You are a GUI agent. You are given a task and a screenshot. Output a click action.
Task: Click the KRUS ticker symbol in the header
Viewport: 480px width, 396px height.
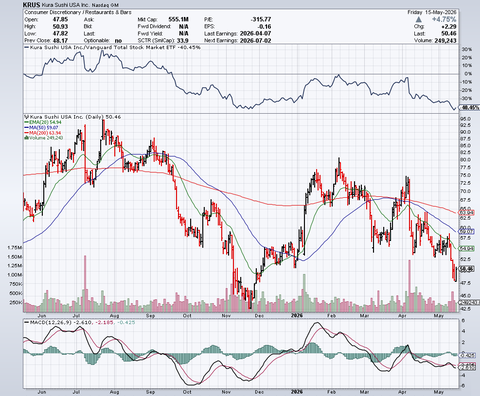click(32, 5)
